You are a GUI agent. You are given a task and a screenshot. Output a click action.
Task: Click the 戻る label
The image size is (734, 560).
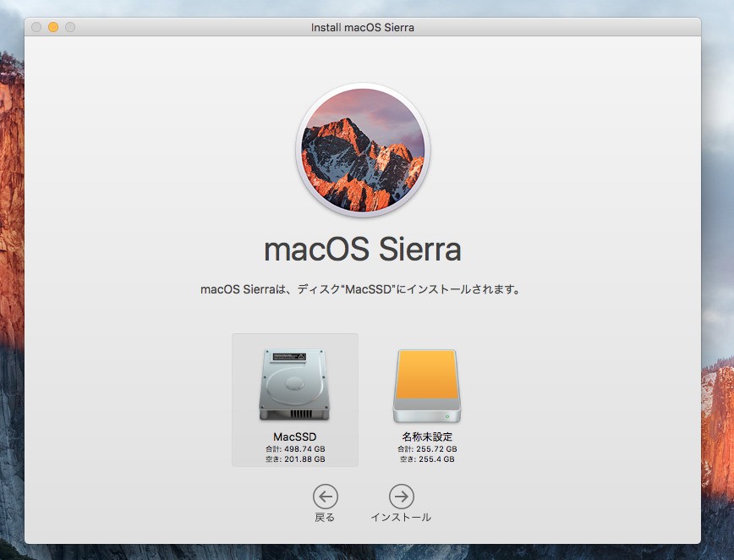325,518
